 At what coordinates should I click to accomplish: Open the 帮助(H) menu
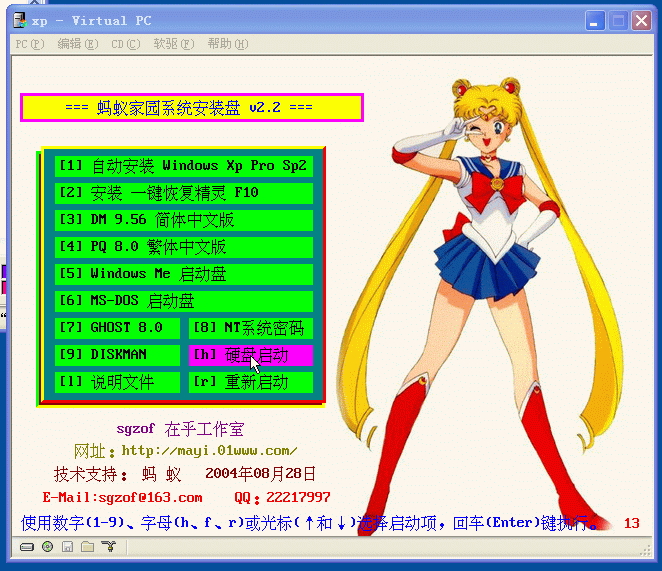tap(228, 44)
